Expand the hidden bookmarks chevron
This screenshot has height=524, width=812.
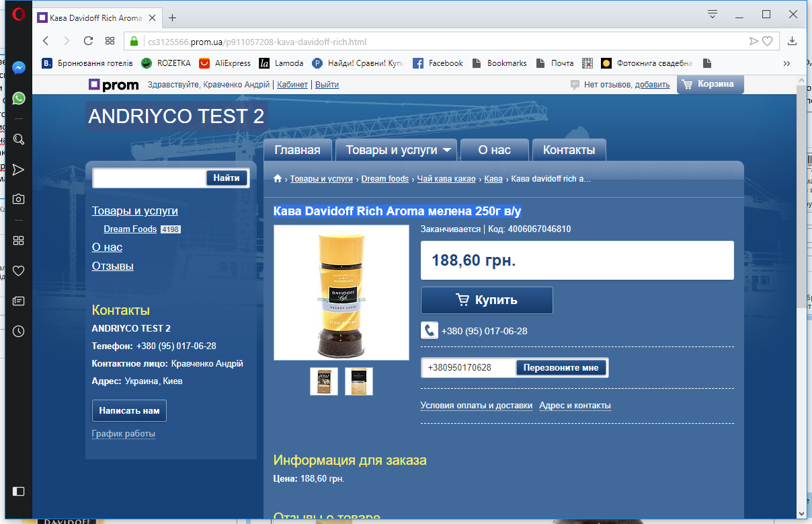786,63
